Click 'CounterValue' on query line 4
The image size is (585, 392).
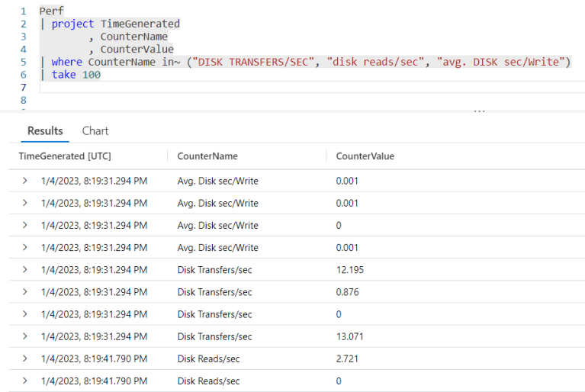pyautogui.click(x=137, y=50)
